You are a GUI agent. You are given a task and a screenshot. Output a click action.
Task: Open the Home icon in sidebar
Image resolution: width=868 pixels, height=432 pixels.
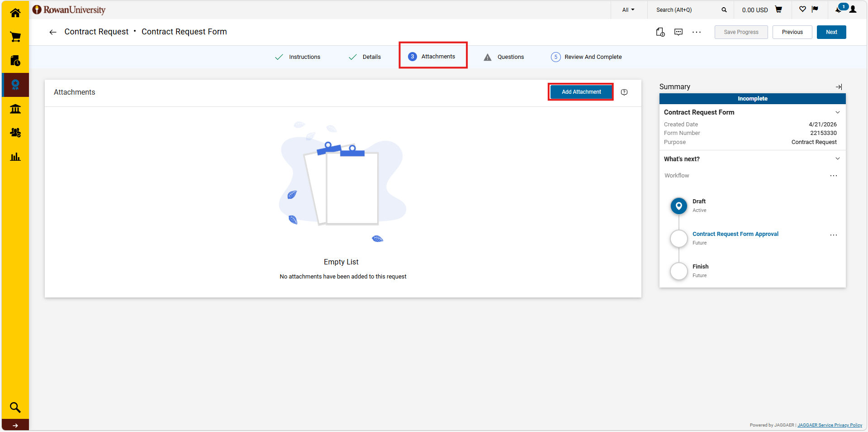point(15,13)
